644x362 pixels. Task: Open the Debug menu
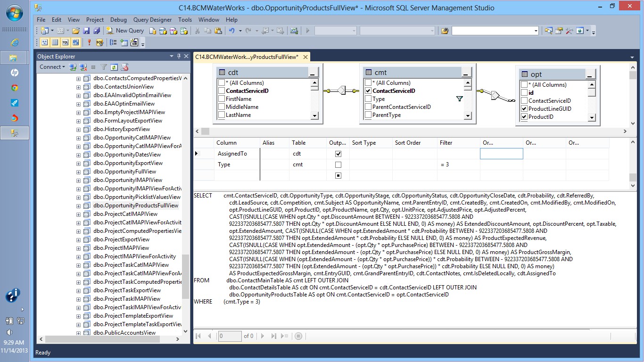pyautogui.click(x=118, y=20)
